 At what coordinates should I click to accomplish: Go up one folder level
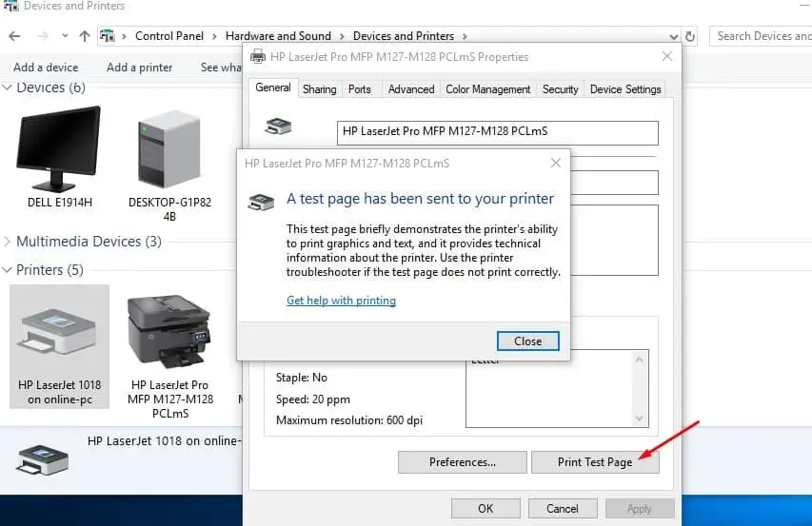[x=85, y=36]
